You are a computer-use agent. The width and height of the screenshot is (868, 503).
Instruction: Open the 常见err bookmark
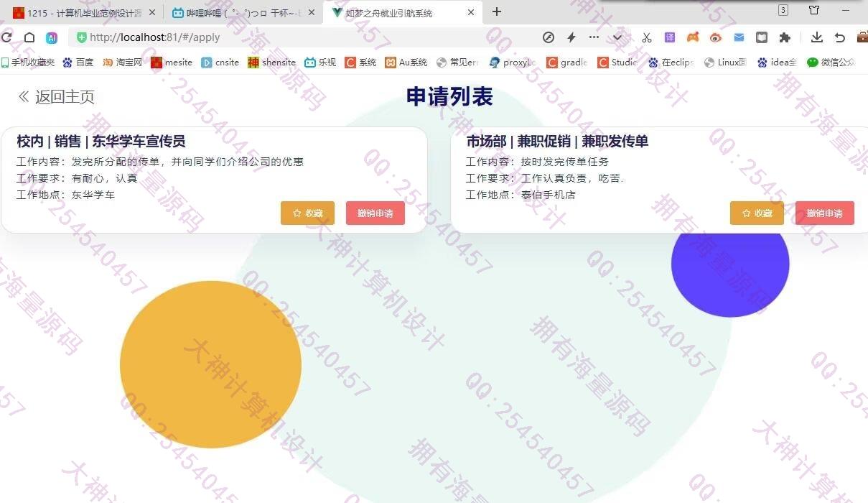click(x=457, y=63)
